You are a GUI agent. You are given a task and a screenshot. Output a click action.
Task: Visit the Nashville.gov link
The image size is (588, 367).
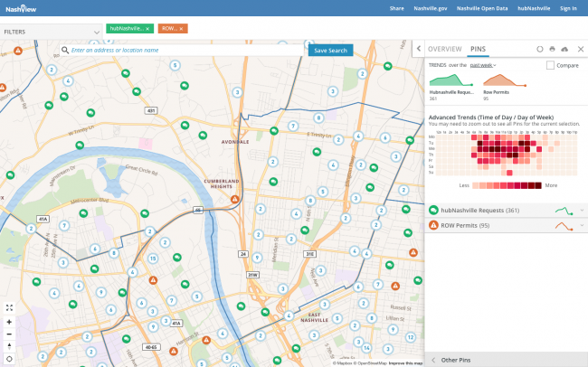[x=430, y=8]
